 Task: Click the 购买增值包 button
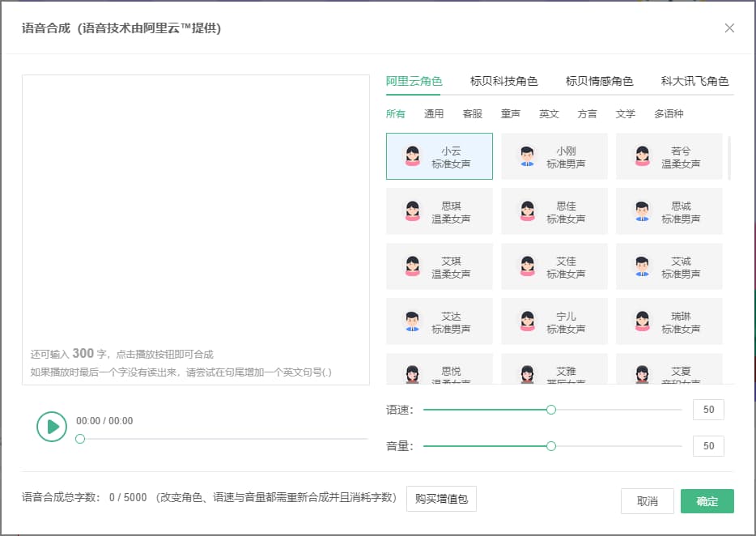[441, 500]
